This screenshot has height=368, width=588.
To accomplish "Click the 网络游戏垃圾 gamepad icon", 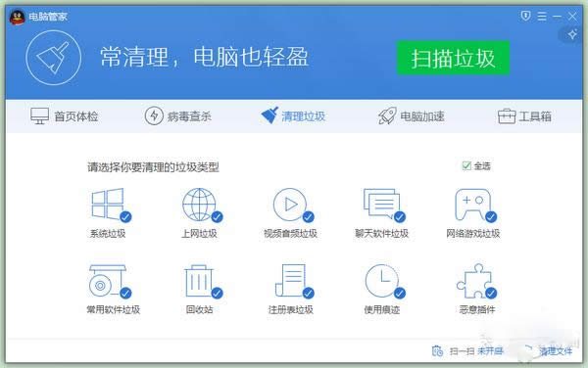I will coord(472,205).
